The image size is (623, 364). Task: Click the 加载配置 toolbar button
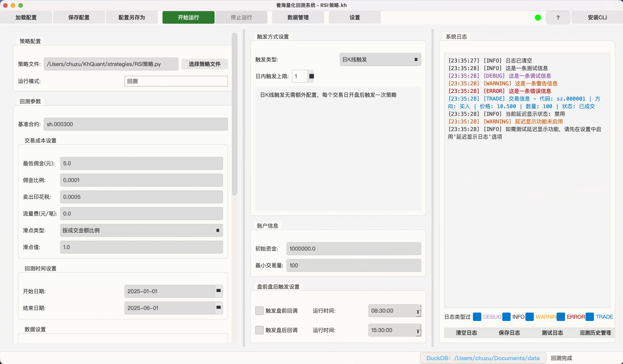(x=26, y=18)
